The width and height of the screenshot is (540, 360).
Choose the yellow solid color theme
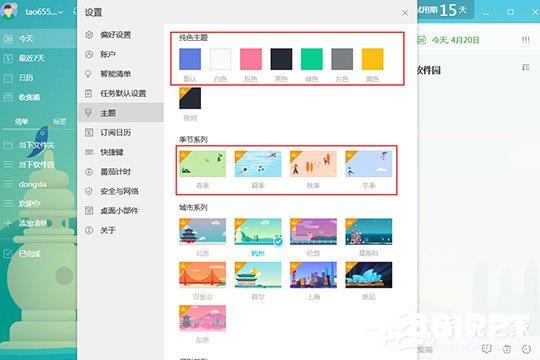tap(373, 59)
